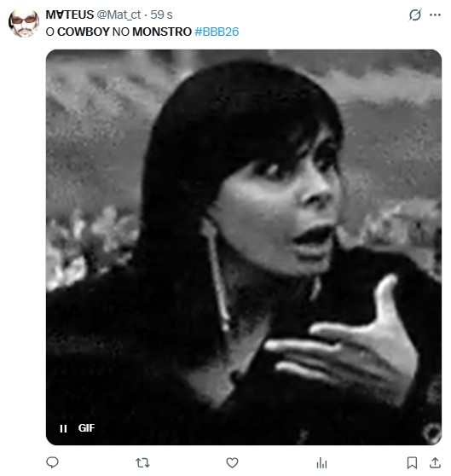Click the reply speech bubble icon
The width and height of the screenshot is (451, 476).
[x=52, y=462]
